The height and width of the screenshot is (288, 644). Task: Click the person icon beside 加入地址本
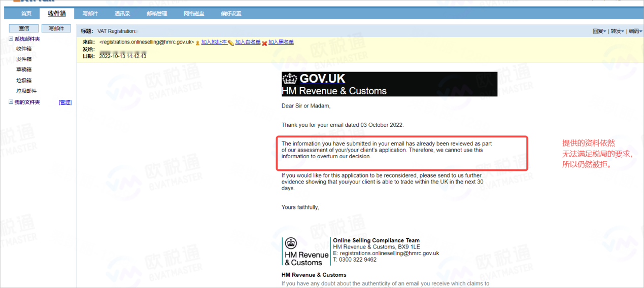(197, 43)
